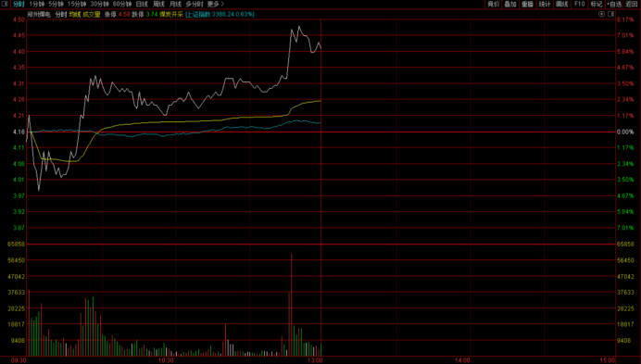The width and height of the screenshot is (641, 364).
Task: Click the 4.16 price axis label
Action: tap(19, 132)
